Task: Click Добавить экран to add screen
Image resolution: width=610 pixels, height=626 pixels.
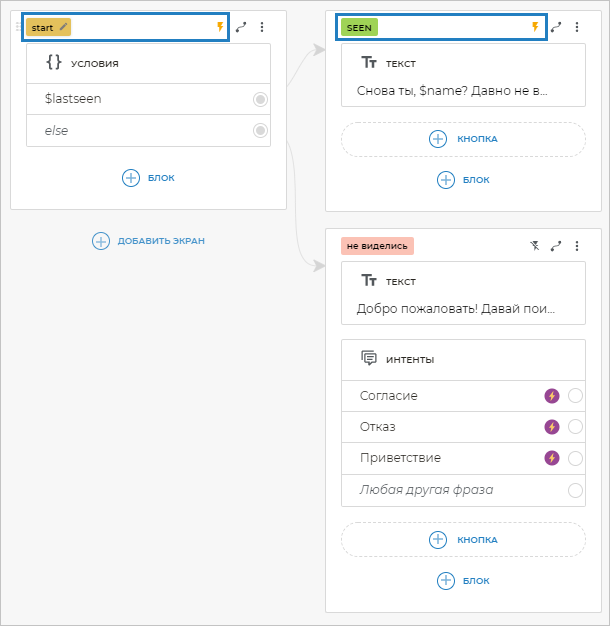Action: pos(148,241)
